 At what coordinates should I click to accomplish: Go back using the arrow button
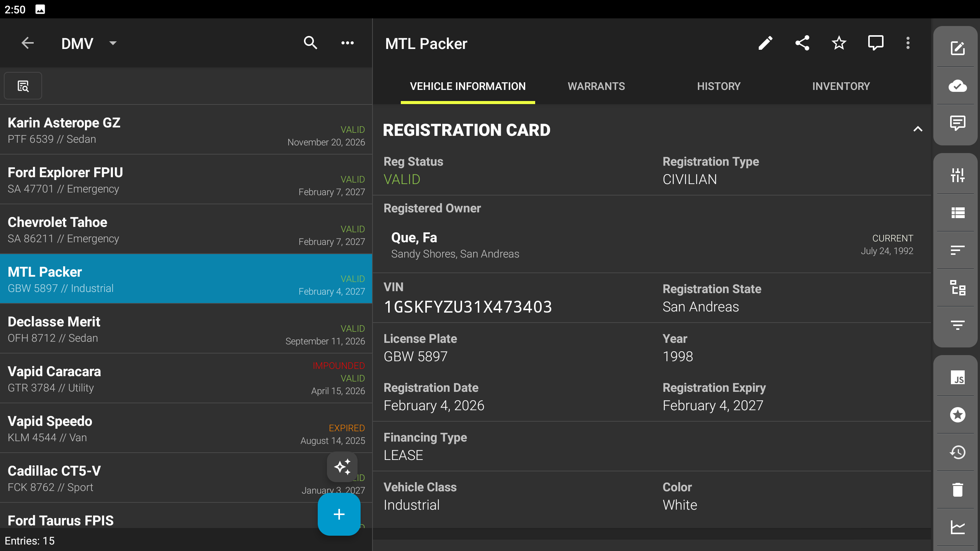point(28,43)
